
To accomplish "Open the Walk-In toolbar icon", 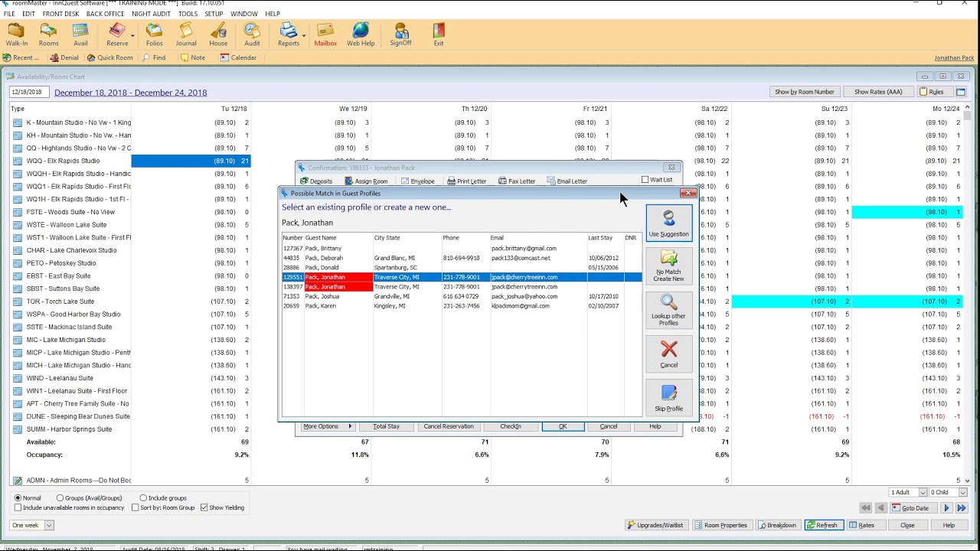I will click(x=16, y=34).
